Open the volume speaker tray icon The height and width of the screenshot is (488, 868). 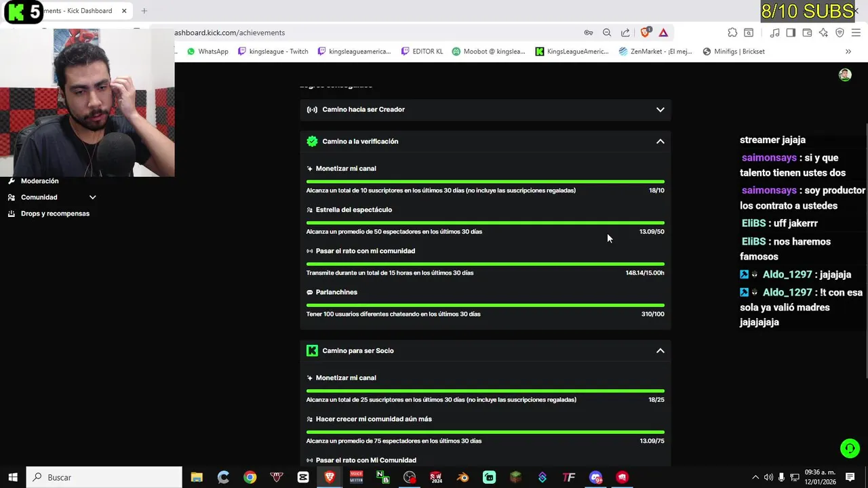pyautogui.click(x=768, y=477)
